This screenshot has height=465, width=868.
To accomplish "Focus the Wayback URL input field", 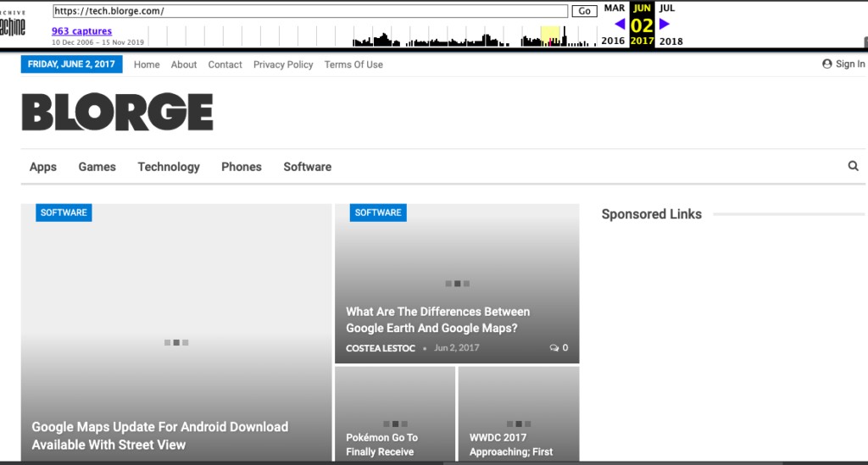I will 310,11.
